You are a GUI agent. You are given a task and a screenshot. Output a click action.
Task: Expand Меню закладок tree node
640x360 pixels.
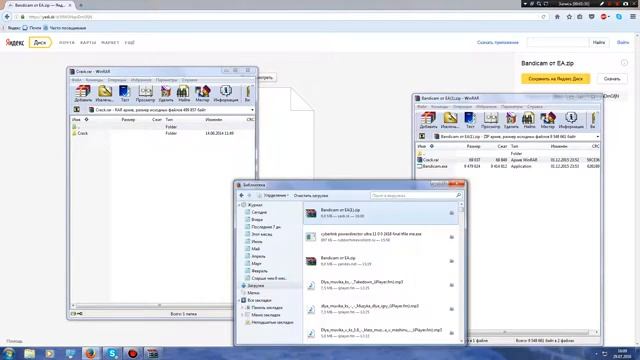[x=242, y=315]
